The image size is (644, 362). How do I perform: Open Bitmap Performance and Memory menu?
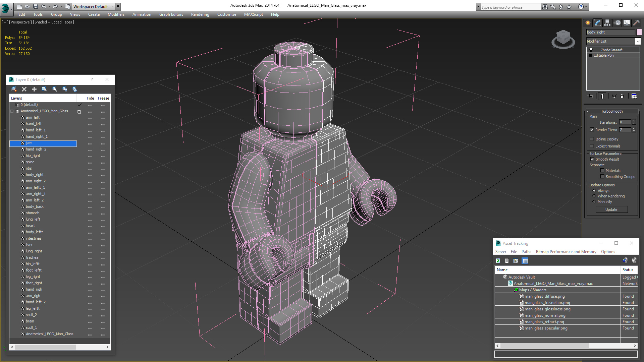tap(566, 252)
